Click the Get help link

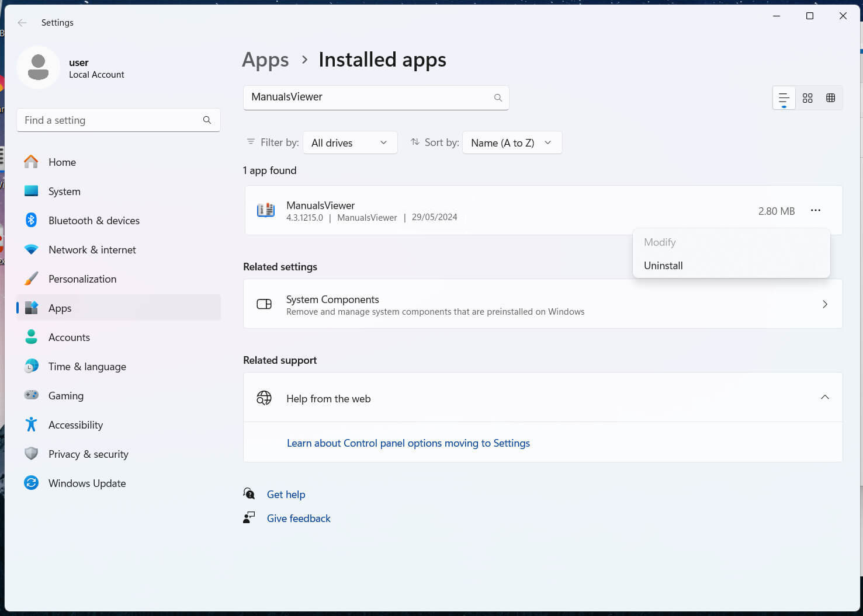(286, 495)
